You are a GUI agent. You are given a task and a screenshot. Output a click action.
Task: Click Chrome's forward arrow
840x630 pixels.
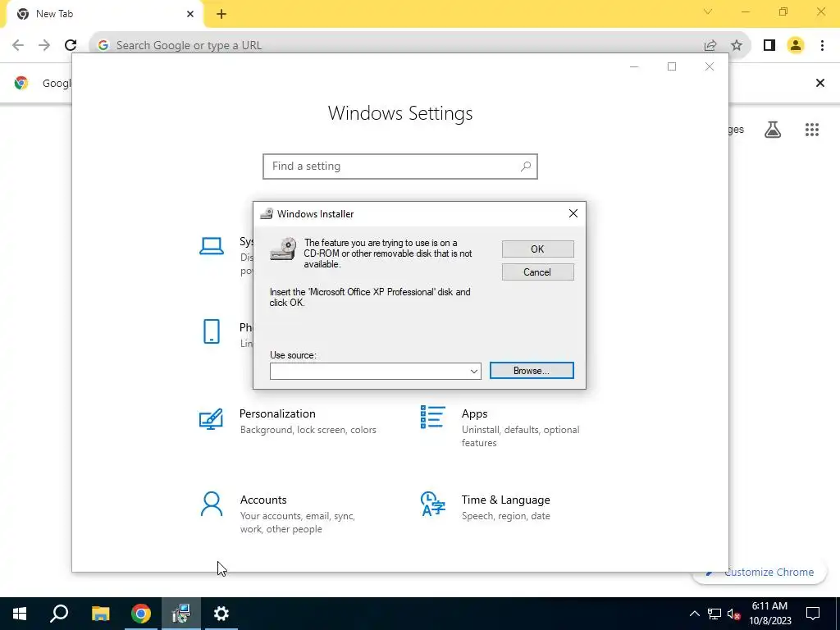point(44,45)
